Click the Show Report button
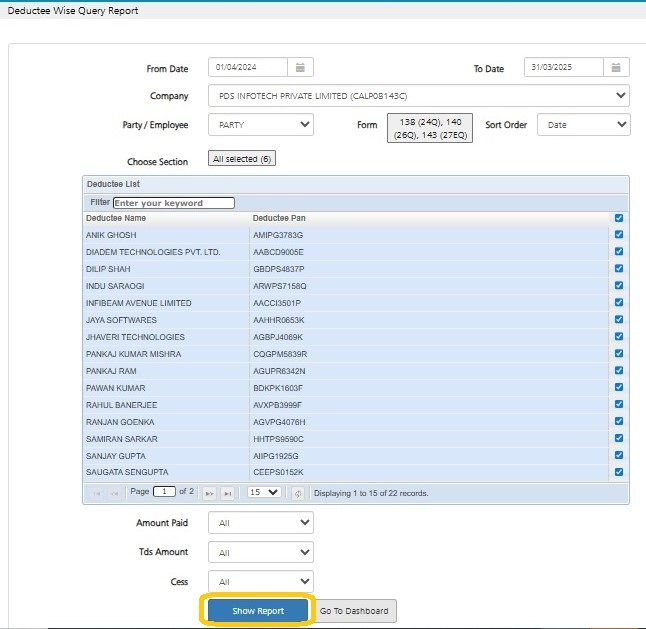The height and width of the screenshot is (629, 646). pyautogui.click(x=258, y=610)
